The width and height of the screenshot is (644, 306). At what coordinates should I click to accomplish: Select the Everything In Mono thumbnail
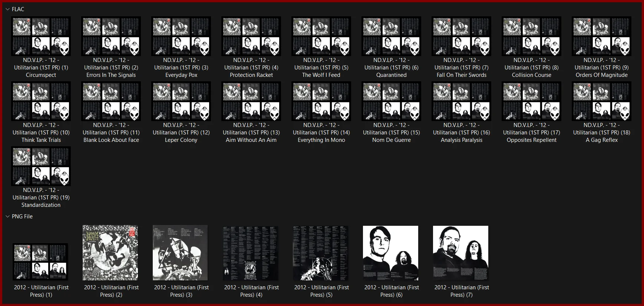click(x=321, y=101)
